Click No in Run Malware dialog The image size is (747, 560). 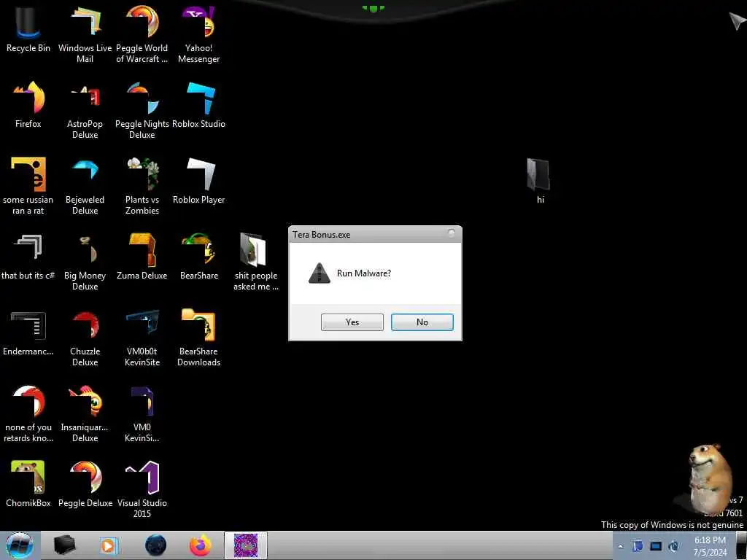pos(422,322)
